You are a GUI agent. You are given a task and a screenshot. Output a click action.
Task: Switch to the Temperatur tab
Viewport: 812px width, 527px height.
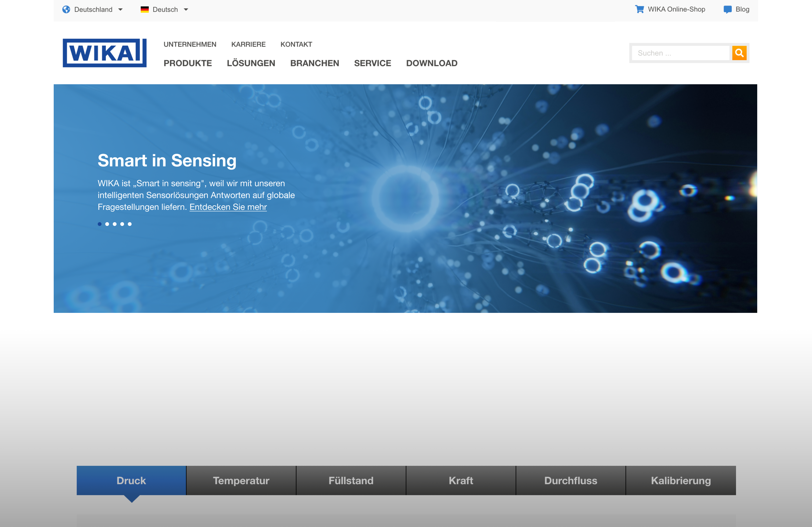click(241, 480)
